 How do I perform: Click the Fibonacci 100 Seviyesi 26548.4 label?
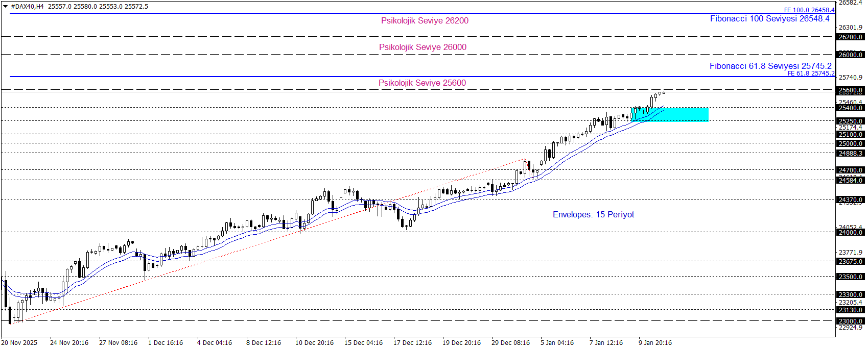point(770,19)
